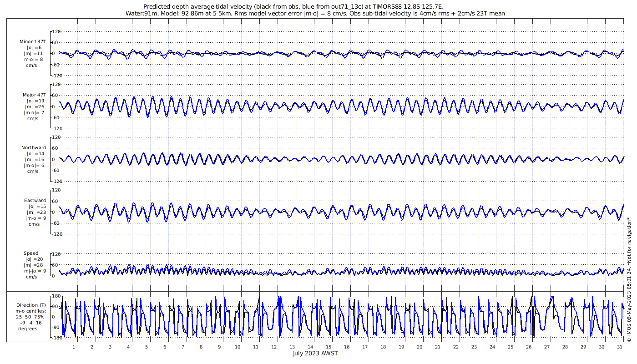Select day 8 on the time axis
Viewport: 637px width, 364px height.
click(201, 347)
